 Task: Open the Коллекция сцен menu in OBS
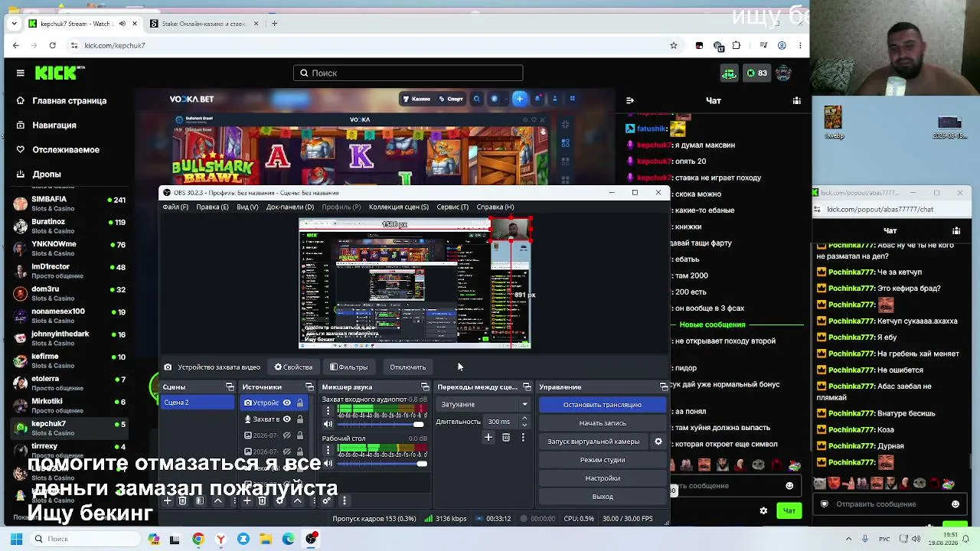tap(398, 207)
